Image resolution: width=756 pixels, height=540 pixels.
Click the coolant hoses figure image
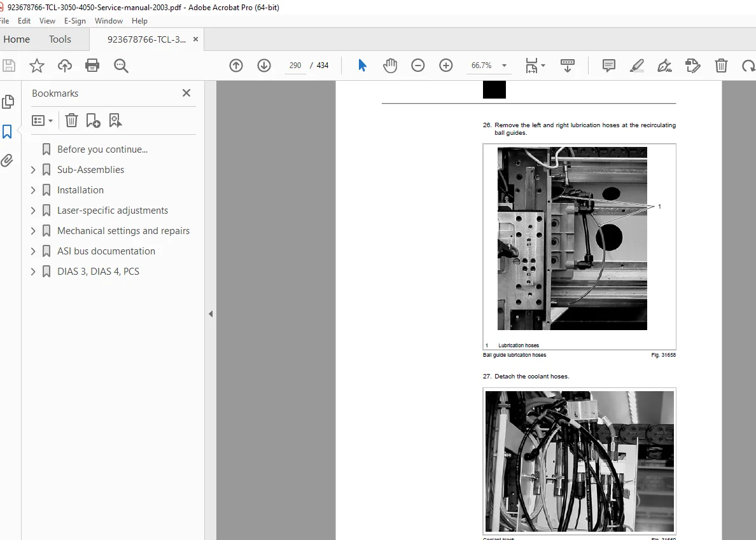click(580, 461)
